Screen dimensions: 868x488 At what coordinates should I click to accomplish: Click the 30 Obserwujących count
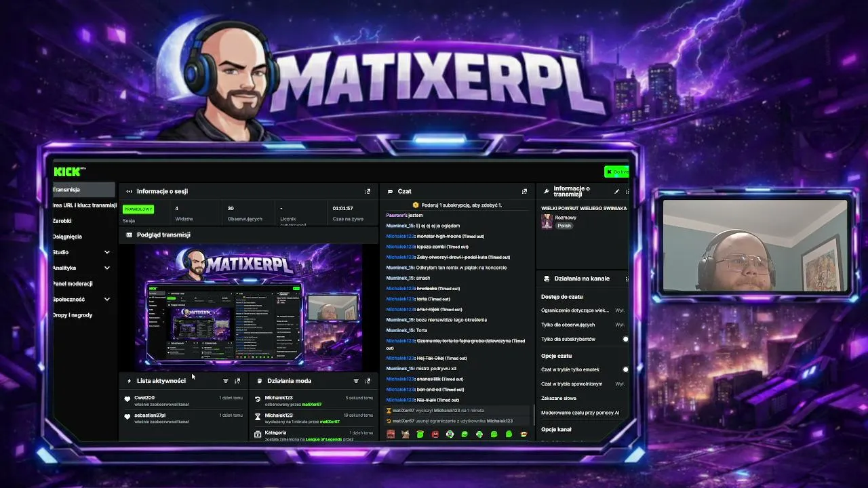click(231, 208)
